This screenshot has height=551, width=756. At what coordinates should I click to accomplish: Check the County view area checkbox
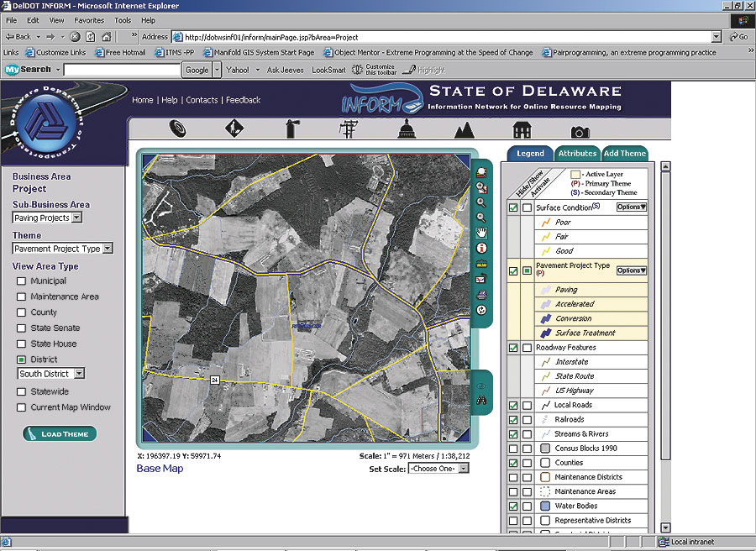pos(21,312)
